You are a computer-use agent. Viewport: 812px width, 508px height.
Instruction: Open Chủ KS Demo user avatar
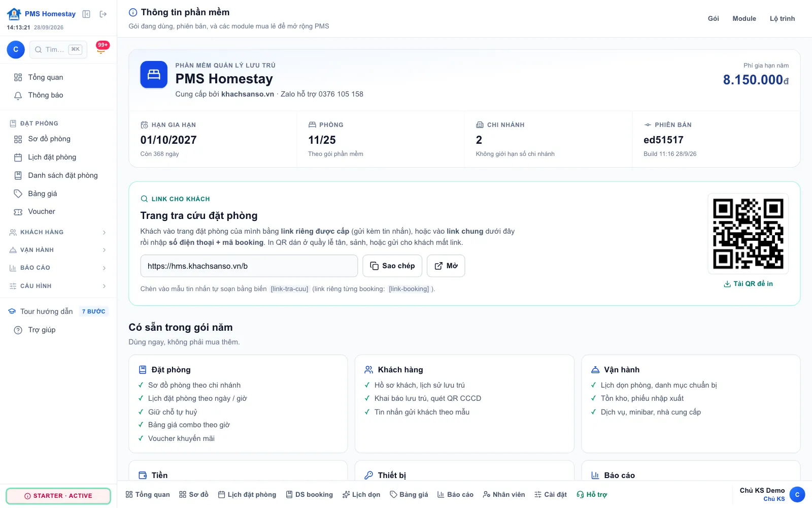click(x=797, y=494)
